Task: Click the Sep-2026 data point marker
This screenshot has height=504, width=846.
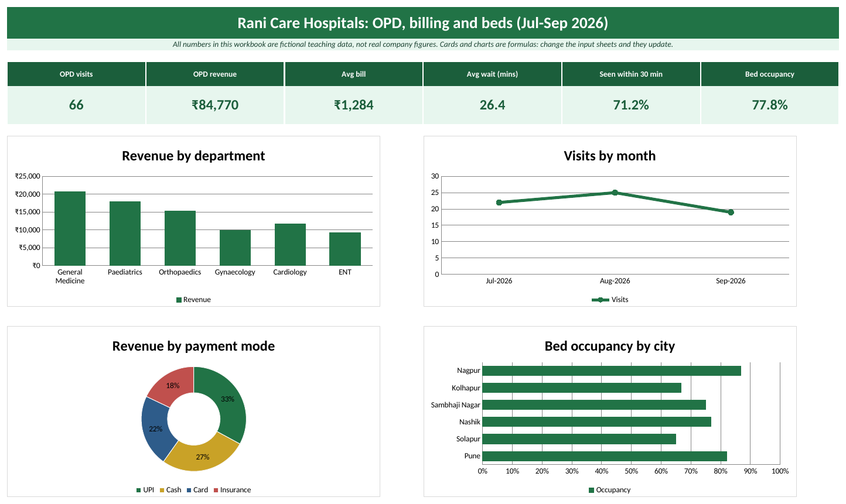Action: coord(731,212)
